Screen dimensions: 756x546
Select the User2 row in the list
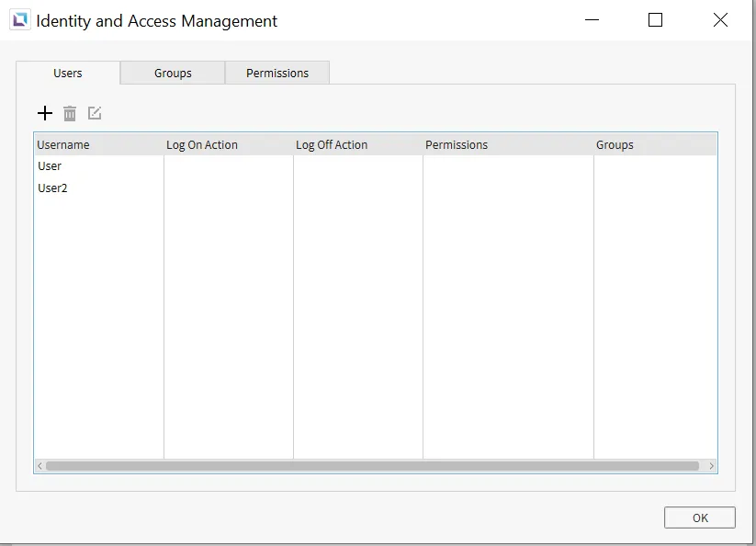[52, 188]
